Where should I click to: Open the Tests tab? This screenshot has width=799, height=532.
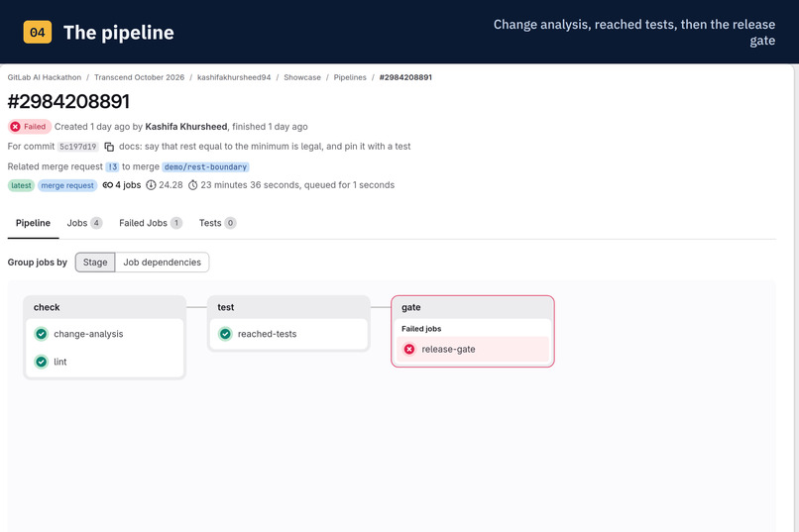pyautogui.click(x=217, y=223)
